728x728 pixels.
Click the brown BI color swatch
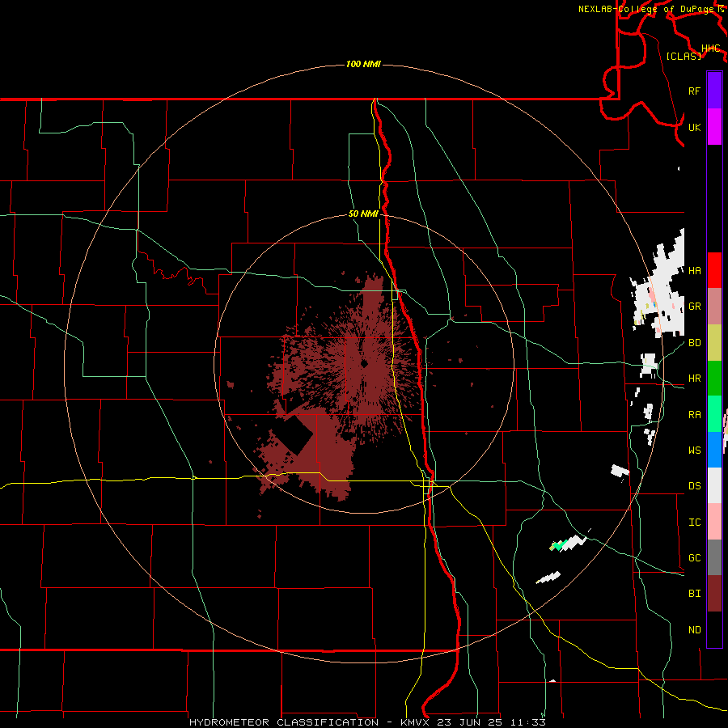(x=714, y=594)
